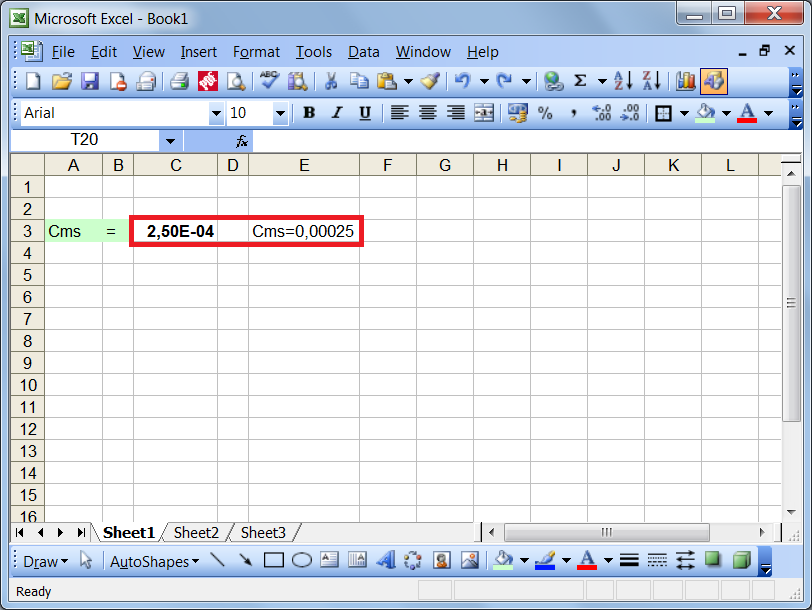Activate the Format Painter brush
The width and height of the screenshot is (812, 610).
[430, 81]
